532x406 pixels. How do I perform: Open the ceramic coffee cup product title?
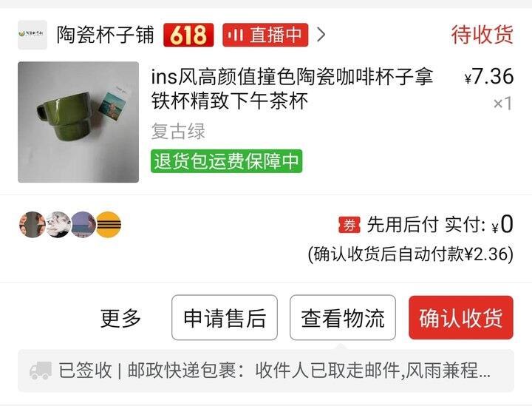(292, 89)
